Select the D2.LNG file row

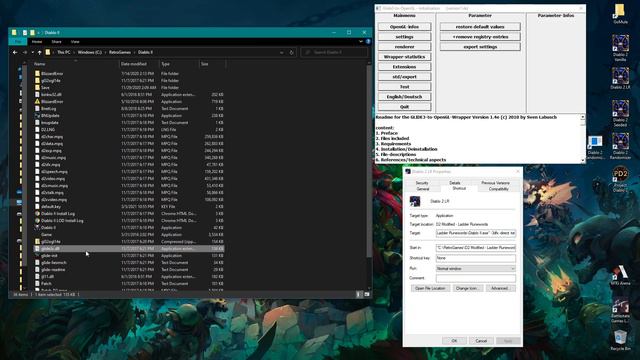coord(129,129)
